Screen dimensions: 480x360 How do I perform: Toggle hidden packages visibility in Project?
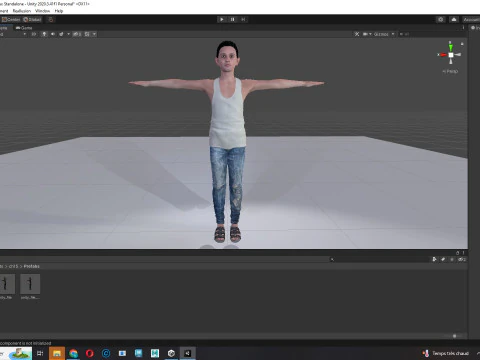click(462, 259)
